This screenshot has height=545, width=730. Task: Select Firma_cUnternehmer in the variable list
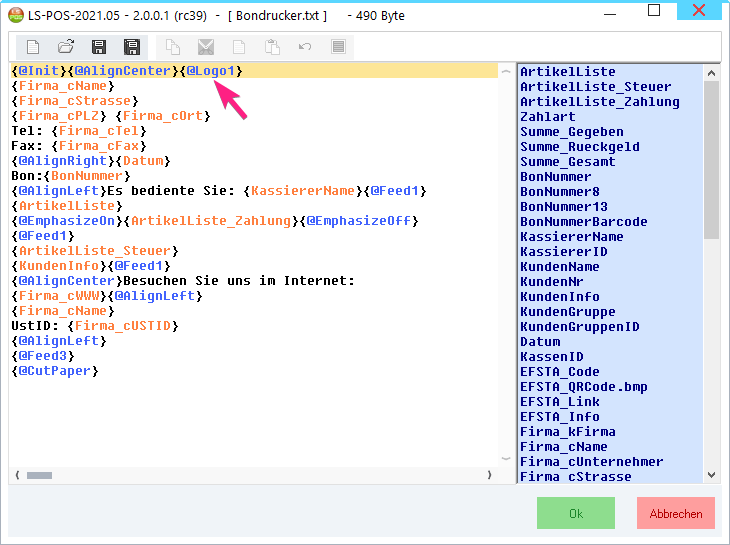pyautogui.click(x=592, y=462)
